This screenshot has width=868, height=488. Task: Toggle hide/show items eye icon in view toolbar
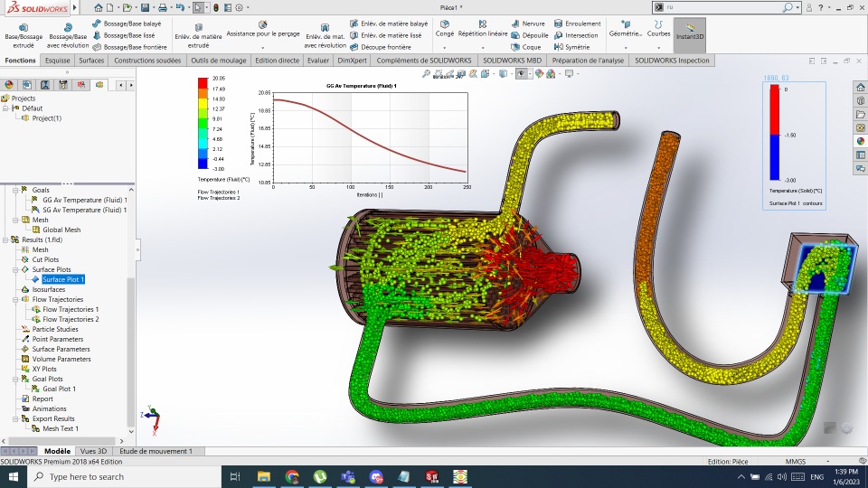click(x=522, y=73)
